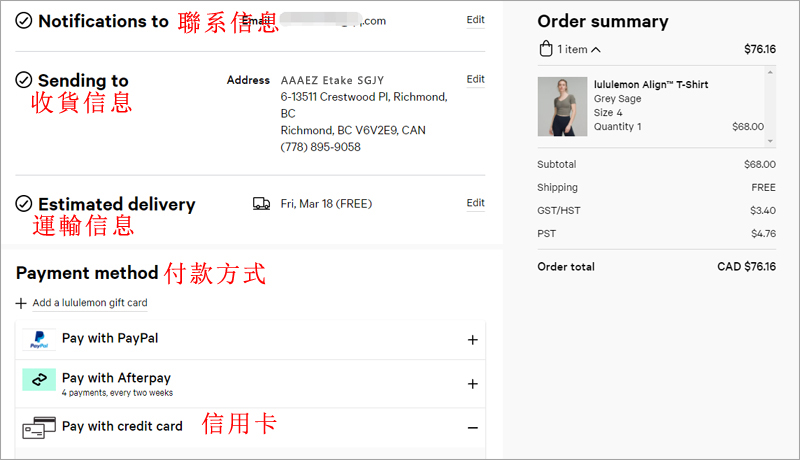
Task: Click the item list scrollbar down arrow
Action: [770, 141]
